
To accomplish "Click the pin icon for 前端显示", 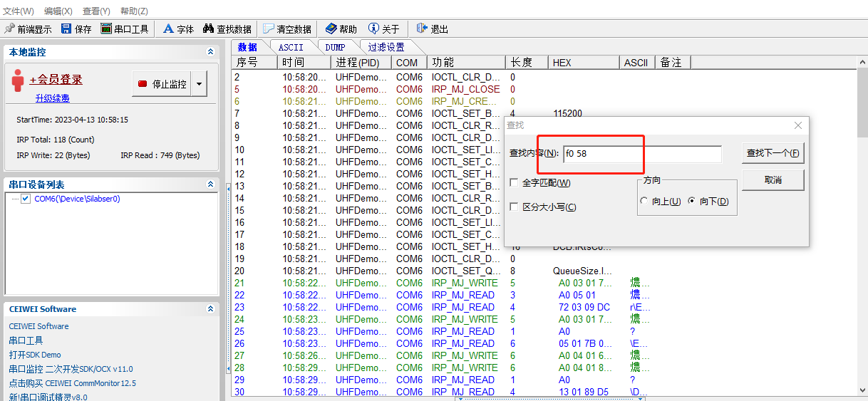I will point(9,29).
